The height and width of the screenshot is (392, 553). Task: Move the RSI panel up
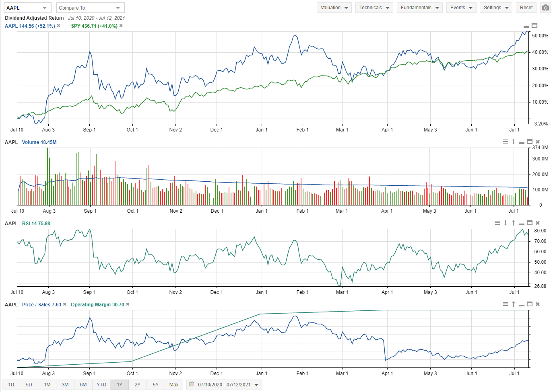(514, 223)
